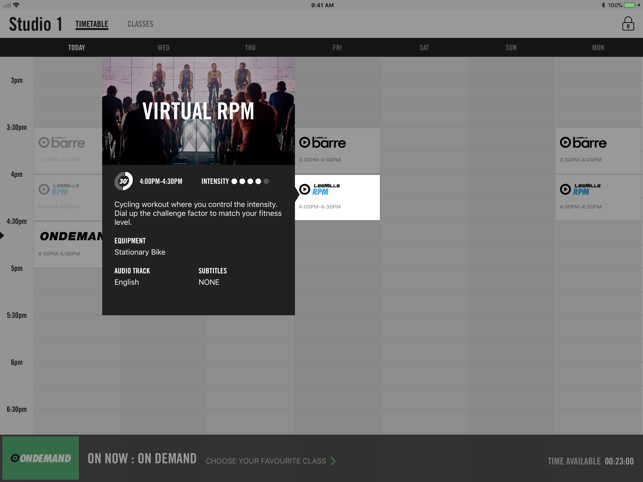
Task: Click the 3pm time label
Action: click(x=16, y=80)
